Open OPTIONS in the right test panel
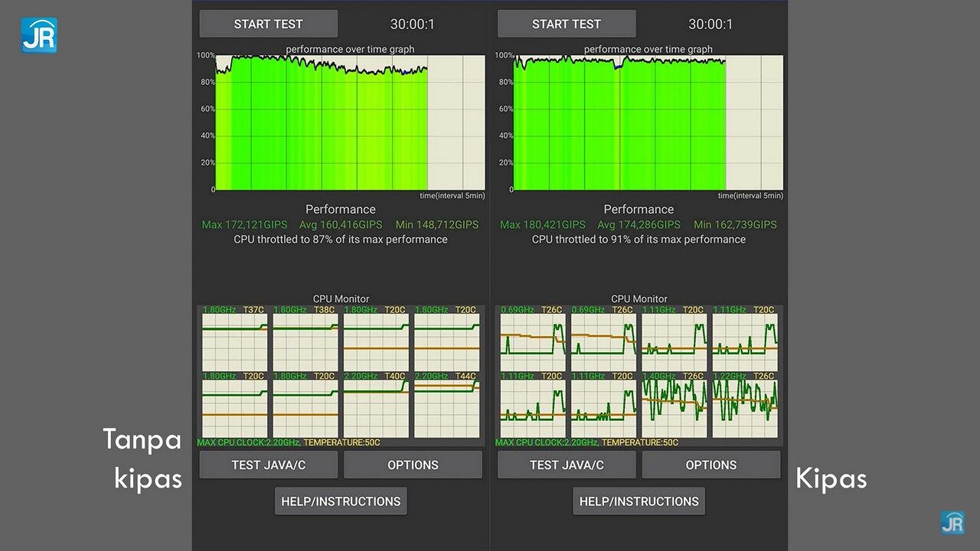 click(710, 465)
